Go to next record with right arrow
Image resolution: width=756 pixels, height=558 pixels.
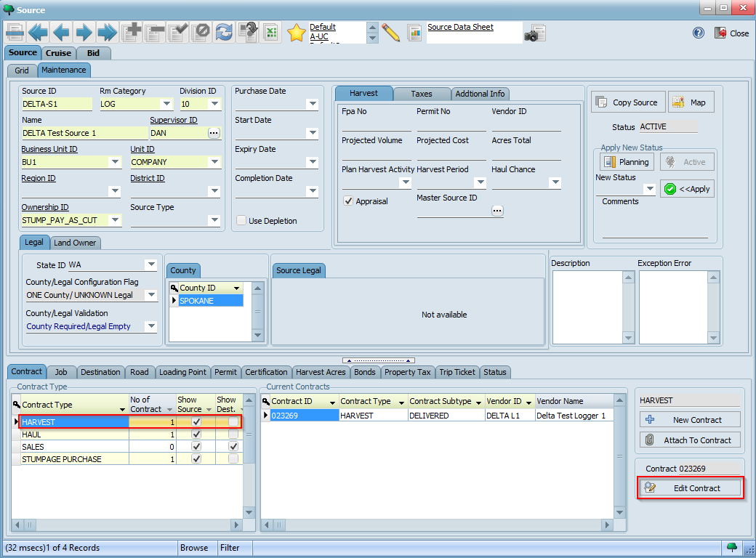click(x=84, y=33)
